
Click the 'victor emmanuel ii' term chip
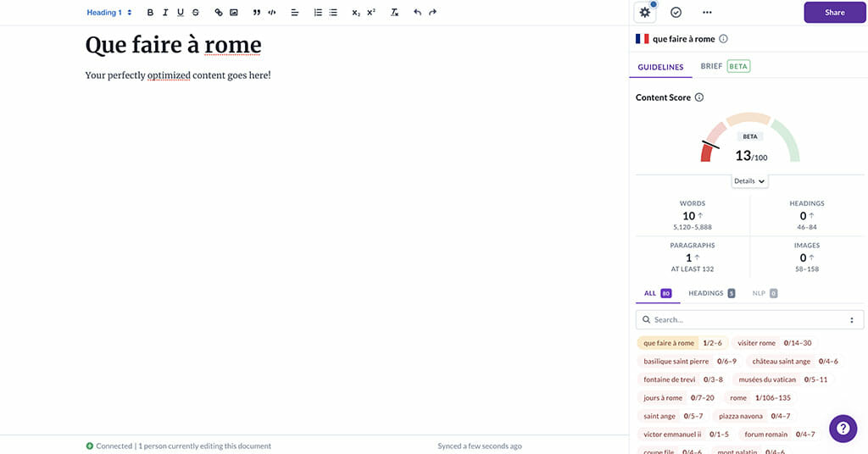[x=685, y=434]
